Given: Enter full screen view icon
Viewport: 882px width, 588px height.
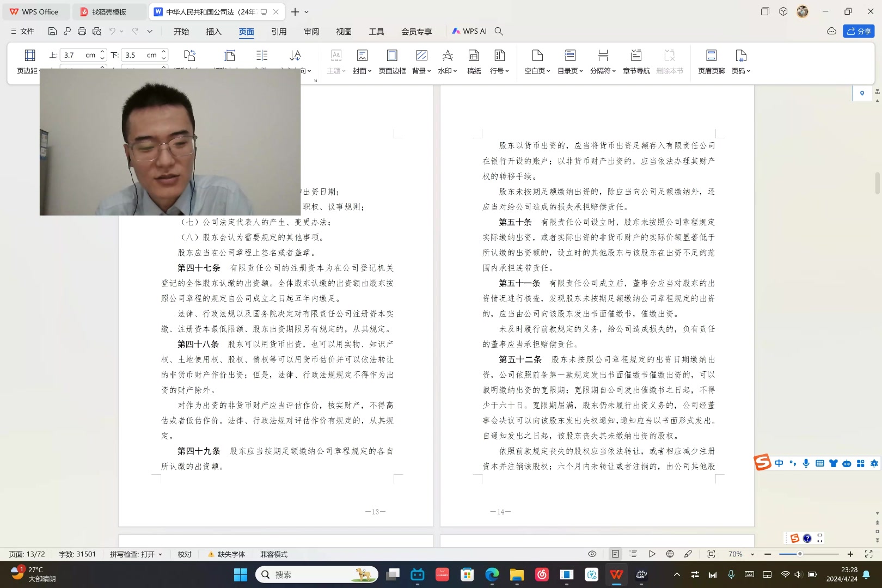Looking at the screenshot, I should 868,554.
